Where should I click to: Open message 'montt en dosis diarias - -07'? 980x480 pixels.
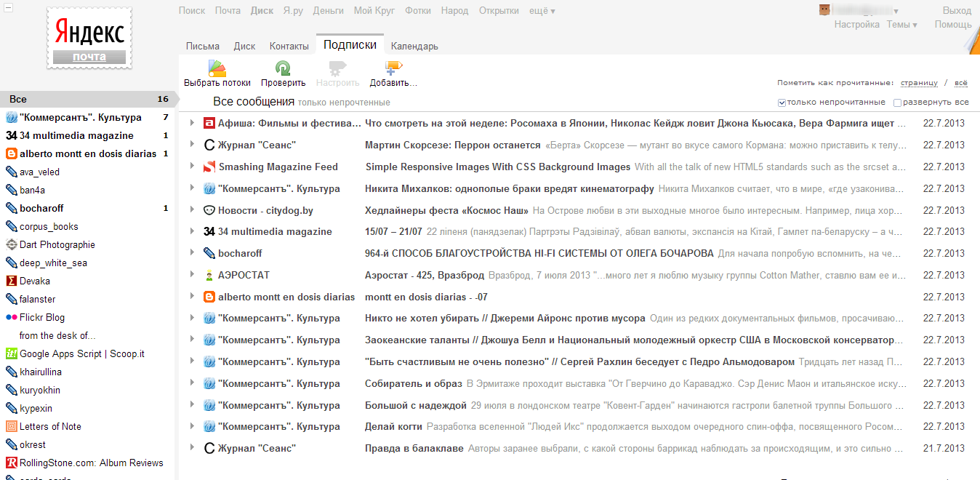point(426,297)
